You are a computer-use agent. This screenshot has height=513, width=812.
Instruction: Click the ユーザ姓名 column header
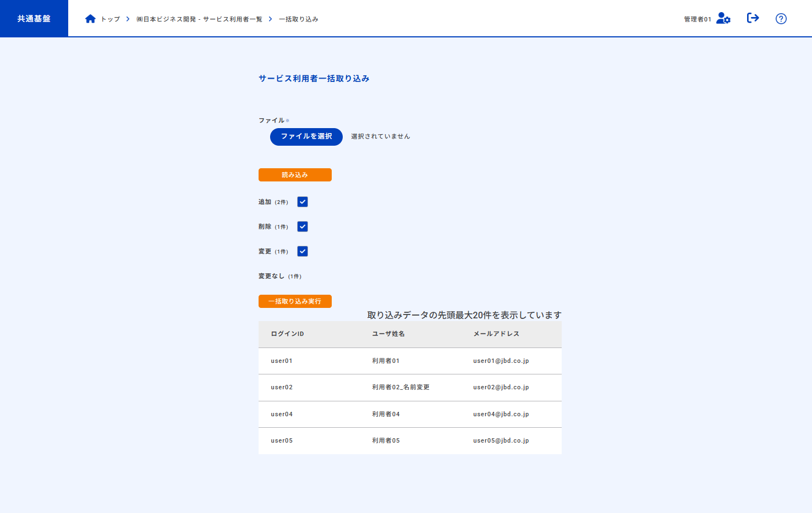tap(387, 333)
